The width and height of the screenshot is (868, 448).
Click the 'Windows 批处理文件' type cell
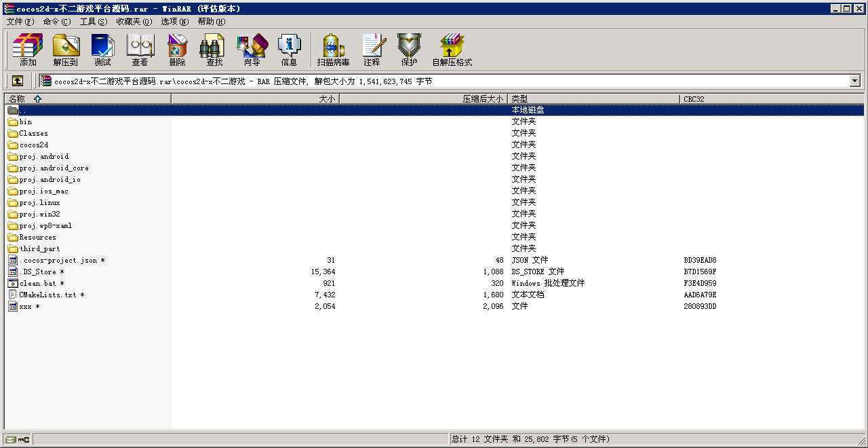[x=548, y=284]
